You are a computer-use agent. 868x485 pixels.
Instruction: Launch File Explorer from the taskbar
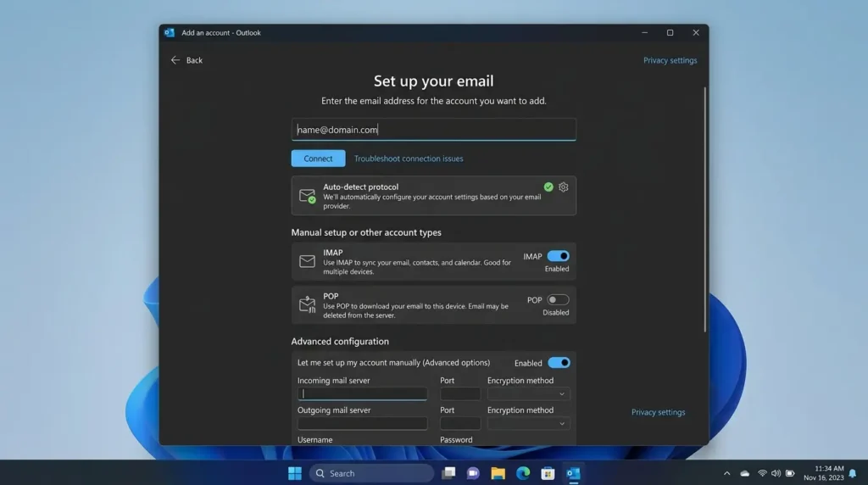click(x=498, y=473)
